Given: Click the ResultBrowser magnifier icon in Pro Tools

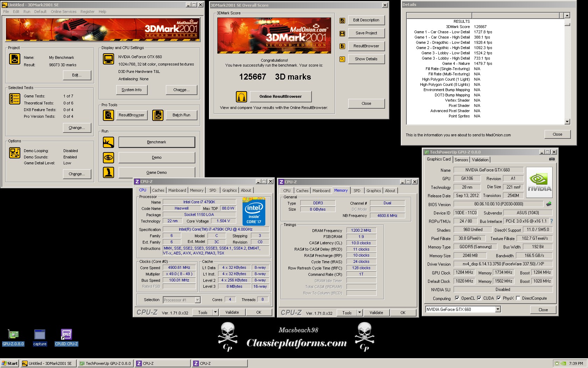Looking at the screenshot, I should click(x=108, y=115).
